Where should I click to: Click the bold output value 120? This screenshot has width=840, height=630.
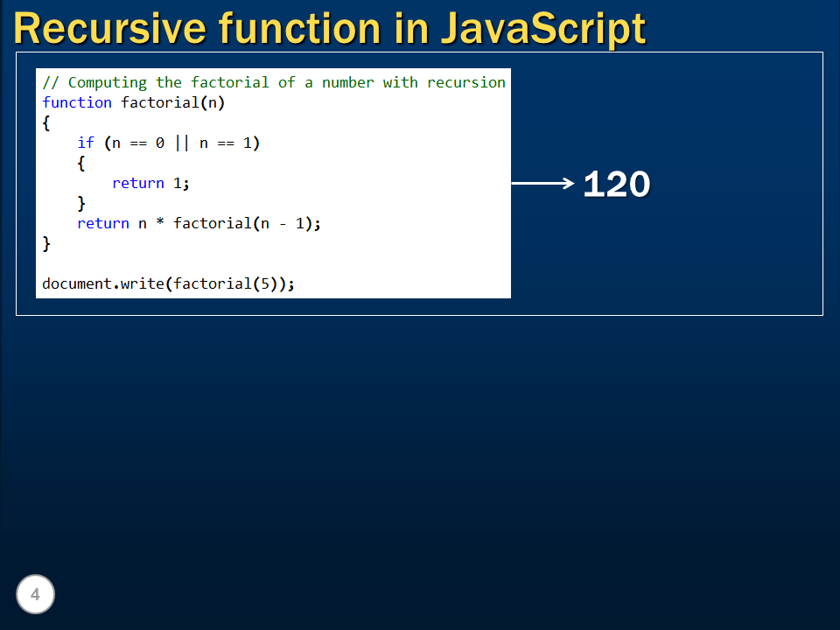pos(616,185)
